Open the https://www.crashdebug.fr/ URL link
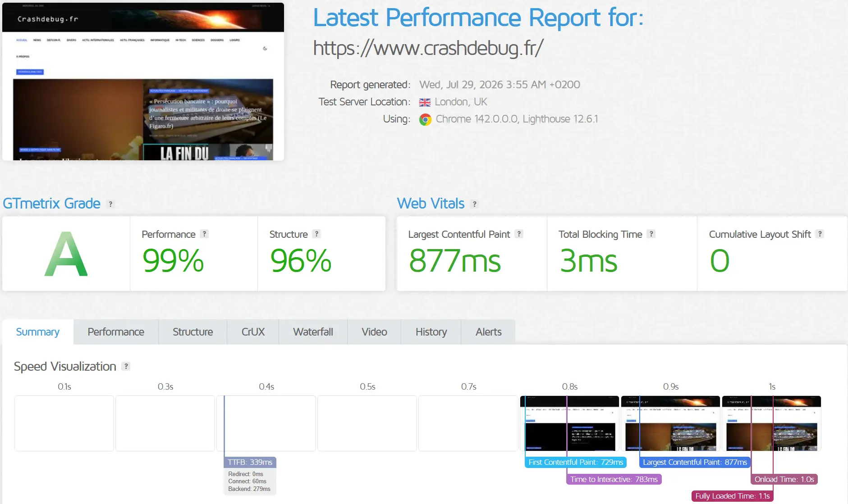 pyautogui.click(x=428, y=48)
